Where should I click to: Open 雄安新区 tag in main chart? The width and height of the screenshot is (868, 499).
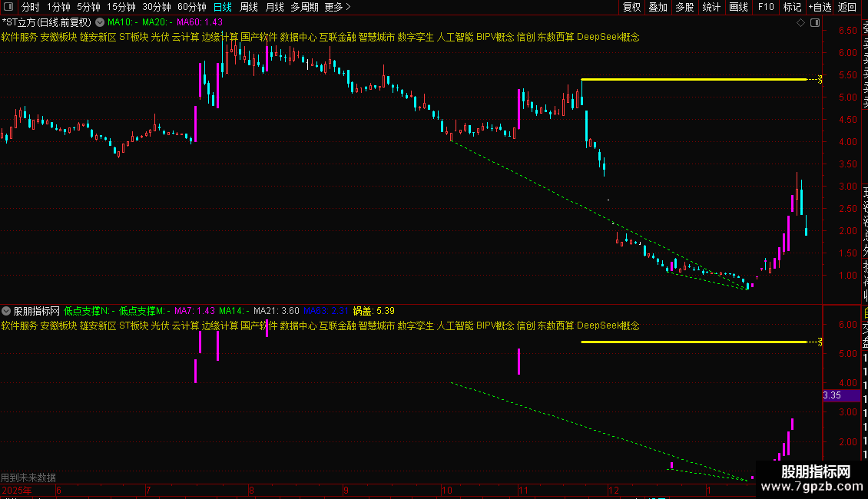coord(98,37)
